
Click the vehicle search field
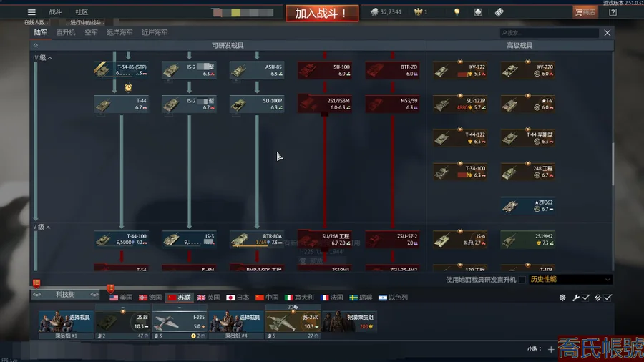[x=550, y=33]
